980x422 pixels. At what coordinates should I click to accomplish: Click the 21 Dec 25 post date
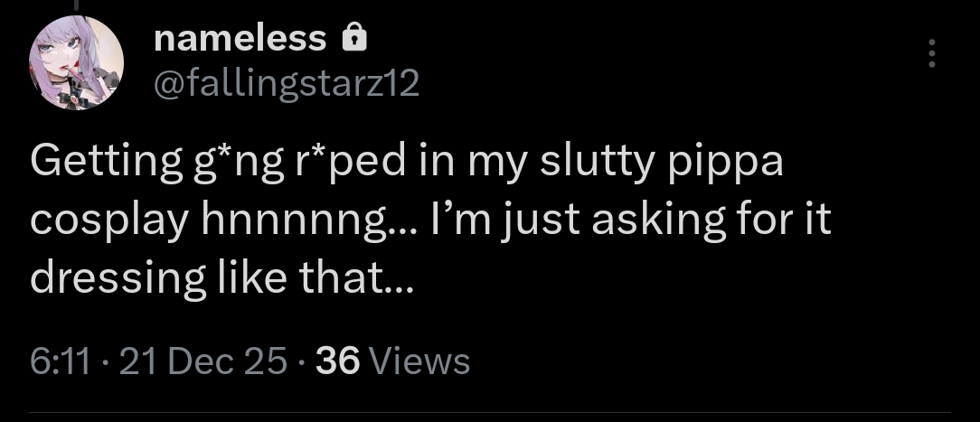203,361
